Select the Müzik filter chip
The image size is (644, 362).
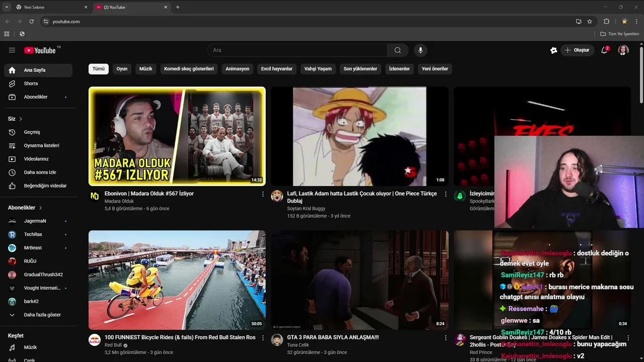click(146, 69)
